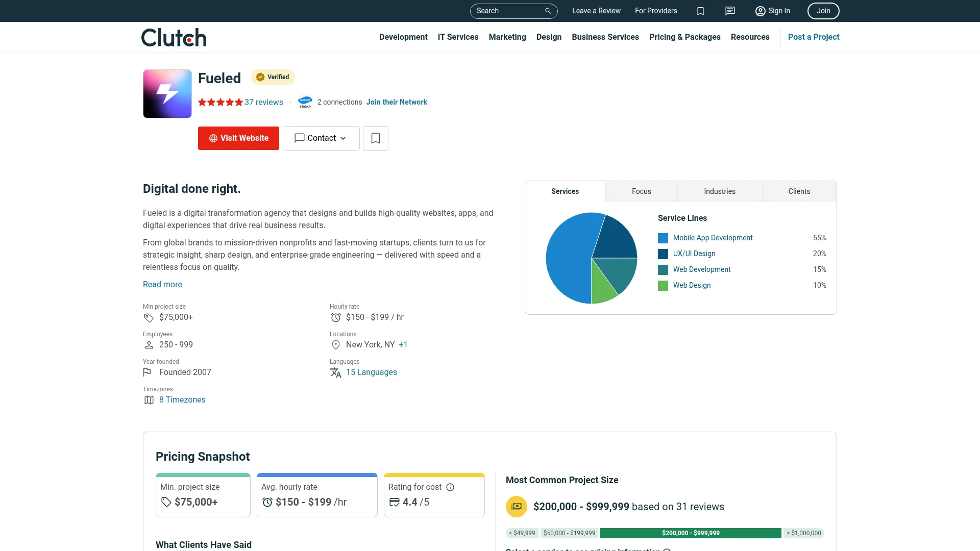
Task: Open the Business Services menu
Action: tap(605, 37)
